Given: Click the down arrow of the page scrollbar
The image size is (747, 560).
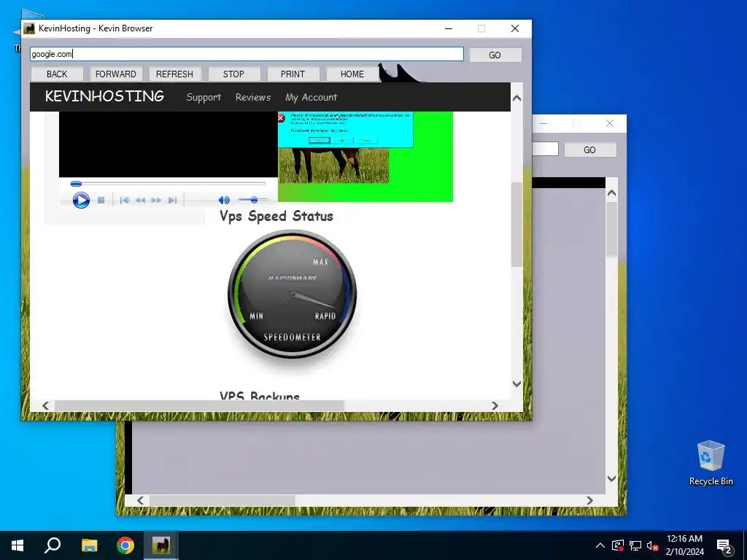Looking at the screenshot, I should [516, 384].
